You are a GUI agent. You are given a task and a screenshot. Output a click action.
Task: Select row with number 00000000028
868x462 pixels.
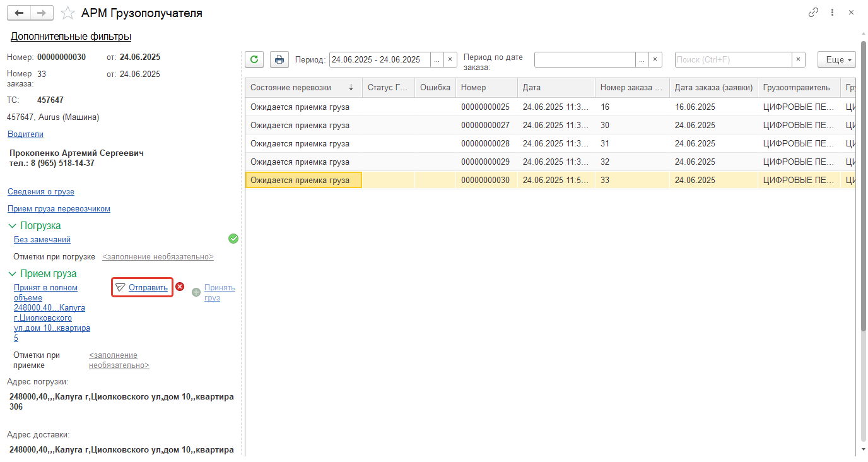tap(550, 143)
